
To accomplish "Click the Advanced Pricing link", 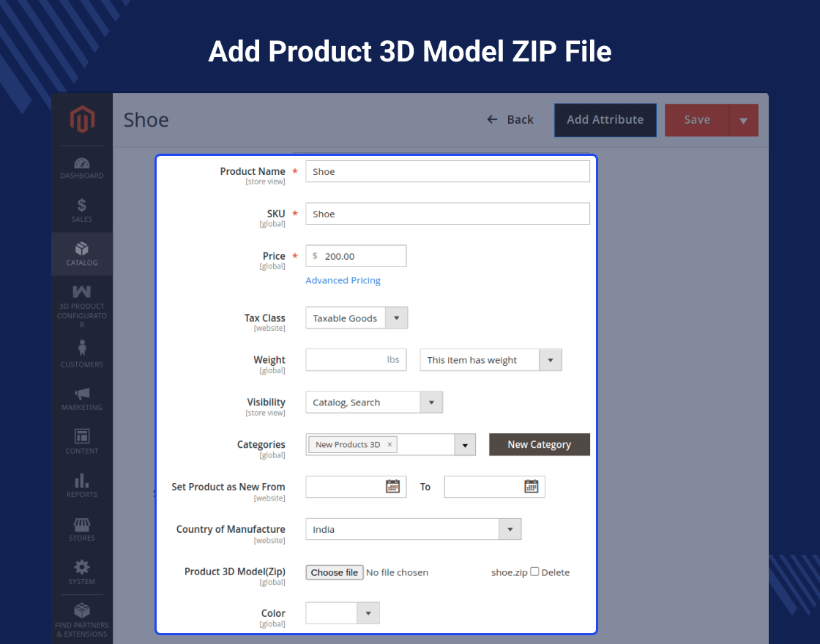I will (343, 280).
